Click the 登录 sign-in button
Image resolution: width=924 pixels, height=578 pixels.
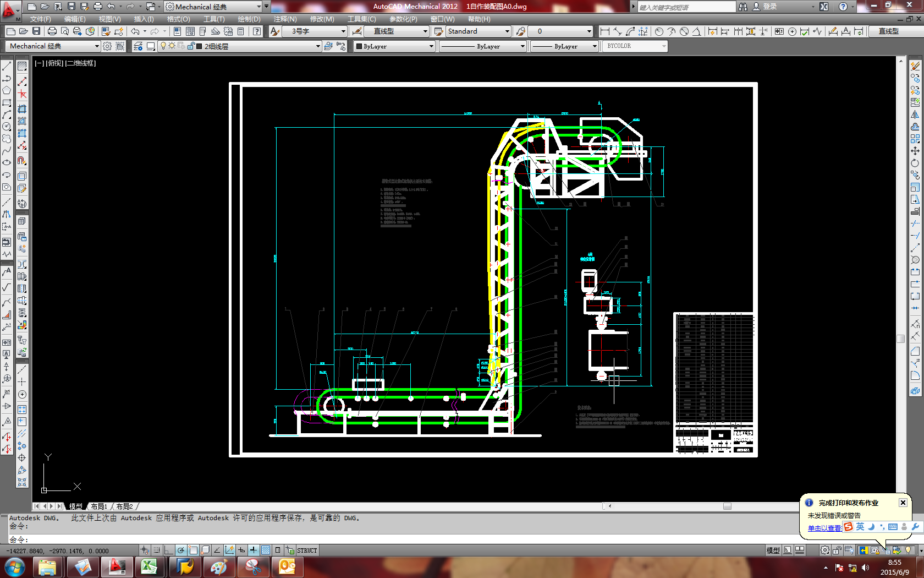point(769,7)
